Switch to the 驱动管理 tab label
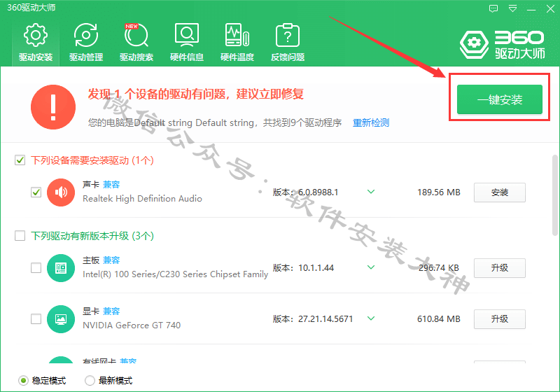The width and height of the screenshot is (560, 392). point(86,57)
